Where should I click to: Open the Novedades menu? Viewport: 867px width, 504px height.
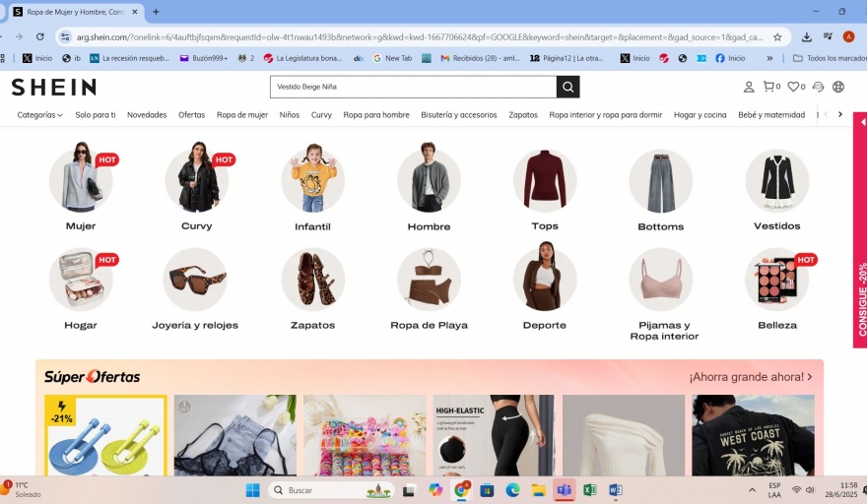pyautogui.click(x=147, y=115)
